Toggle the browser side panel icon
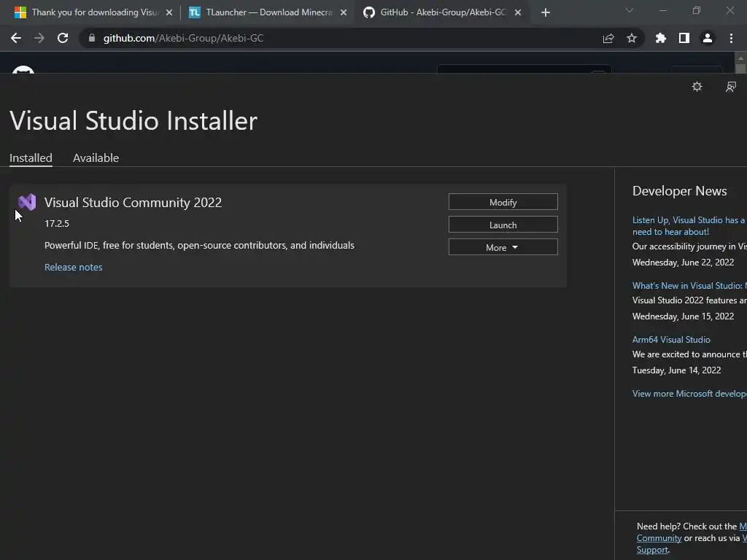This screenshot has height=560, width=747. click(x=684, y=38)
